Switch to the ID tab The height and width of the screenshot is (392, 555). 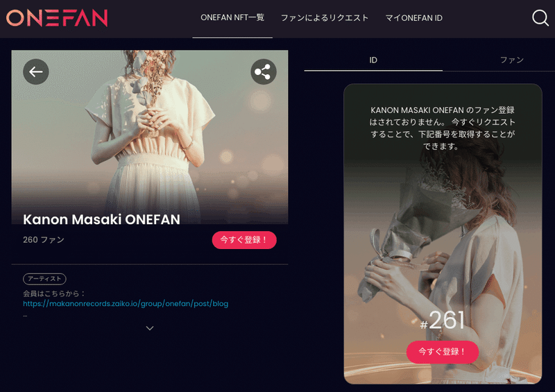(373, 60)
